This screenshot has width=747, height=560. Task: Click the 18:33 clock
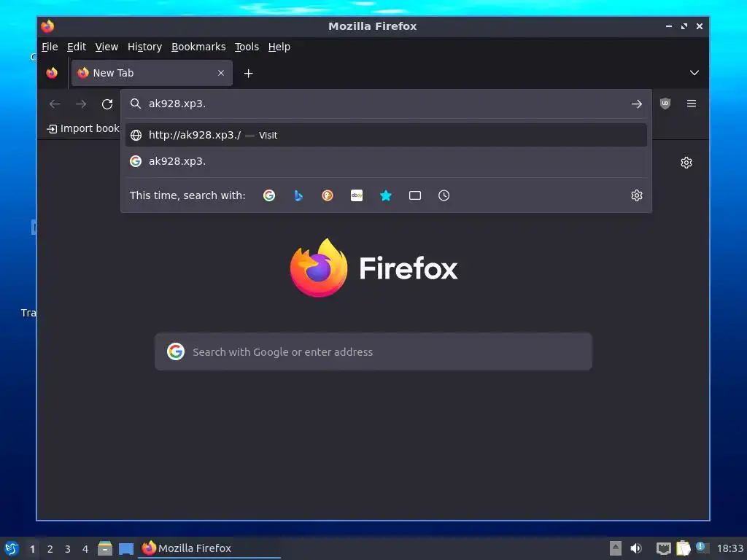729,548
